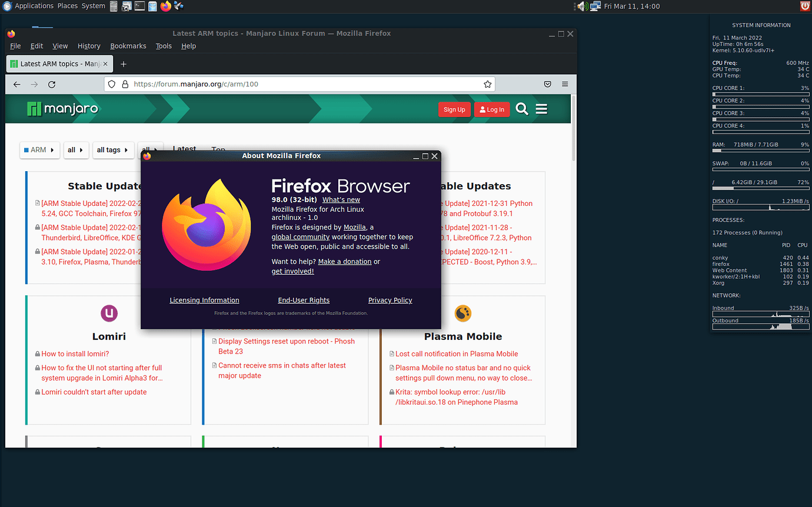Viewport: 812px width, 507px height.
Task: Open Firefox's hamburger application menu
Action: click(565, 84)
